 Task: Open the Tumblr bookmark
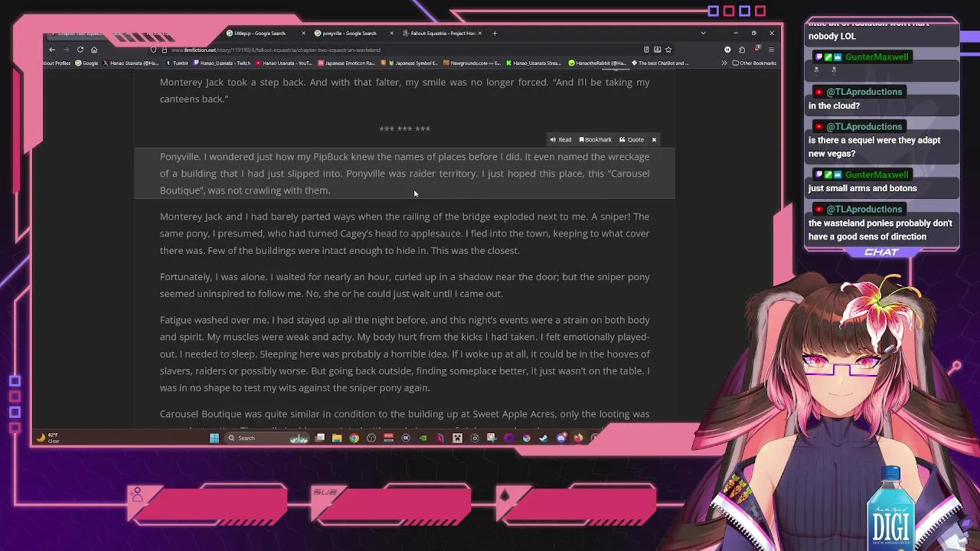(x=177, y=63)
